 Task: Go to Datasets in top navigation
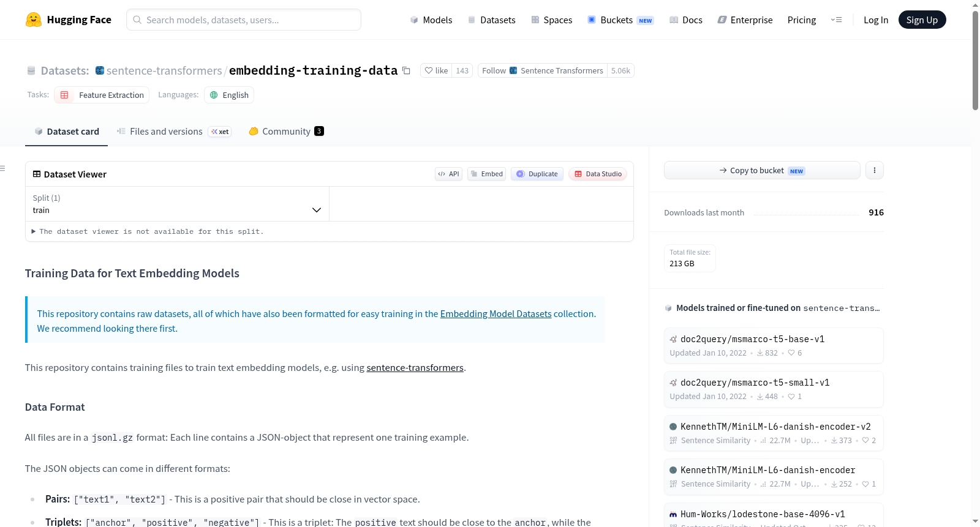click(x=492, y=20)
